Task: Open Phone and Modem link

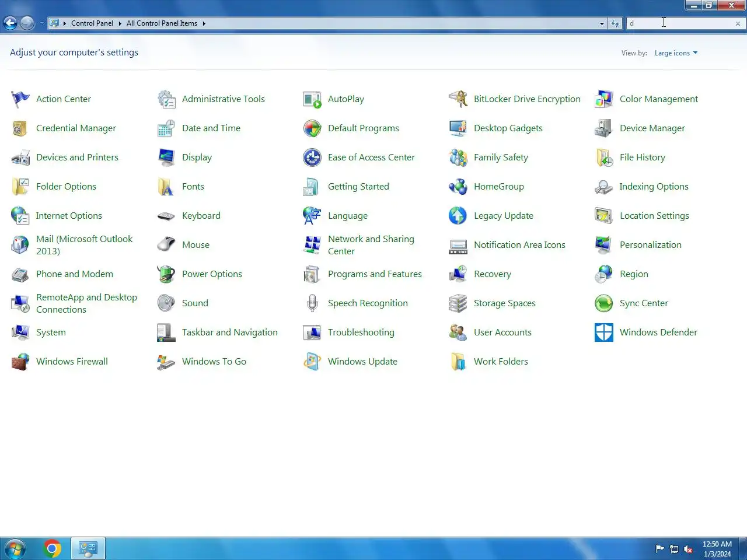Action: click(75, 274)
